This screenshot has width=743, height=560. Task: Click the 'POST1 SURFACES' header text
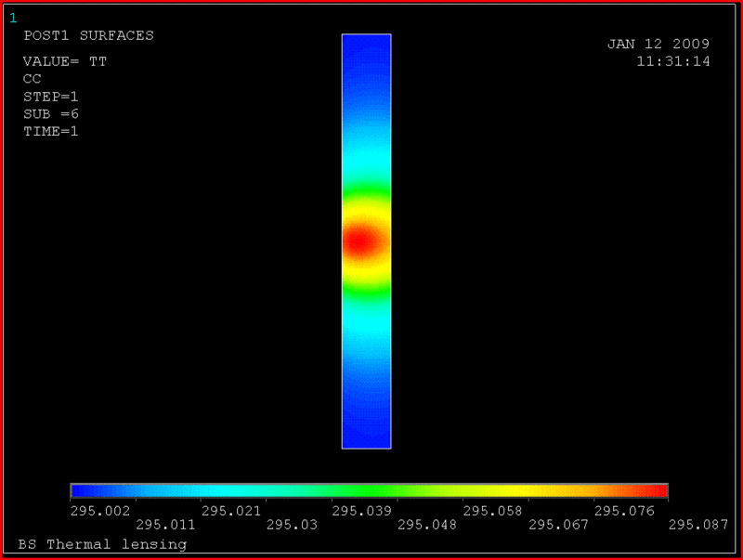click(x=88, y=35)
